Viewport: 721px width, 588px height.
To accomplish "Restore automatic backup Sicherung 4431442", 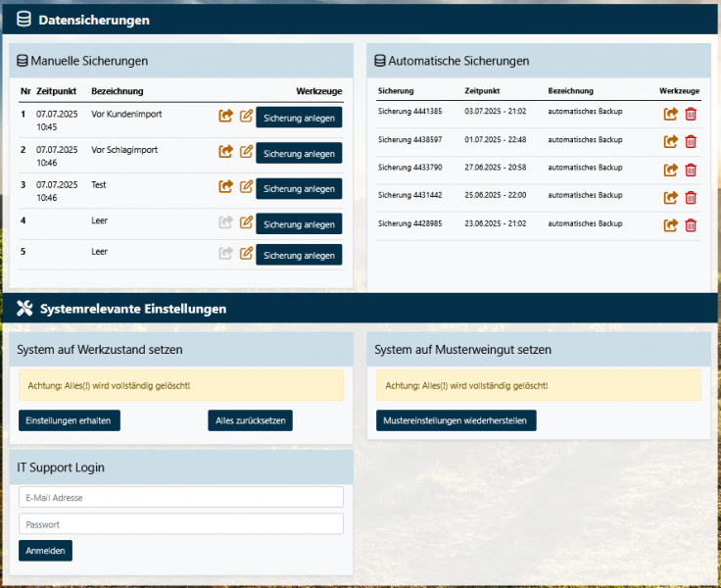I will (x=671, y=197).
